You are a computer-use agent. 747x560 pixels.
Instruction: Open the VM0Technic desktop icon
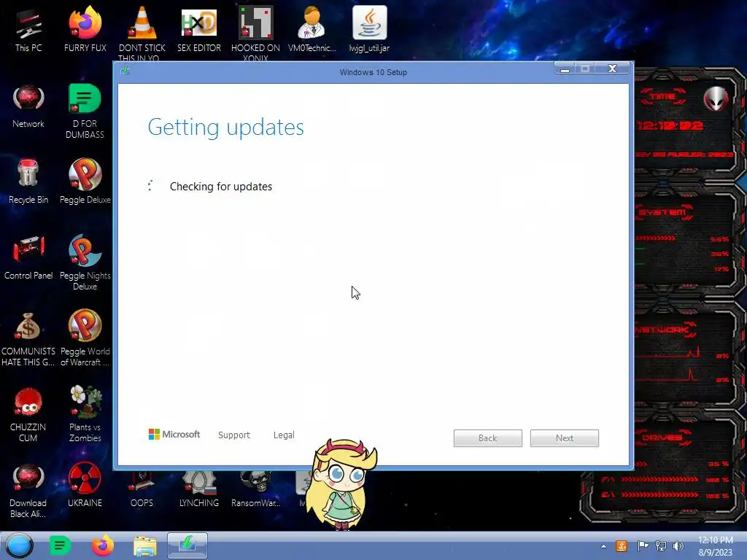pyautogui.click(x=312, y=29)
